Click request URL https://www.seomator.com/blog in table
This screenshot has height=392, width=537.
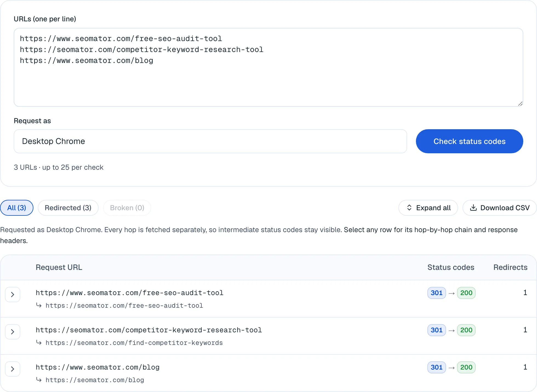click(98, 367)
